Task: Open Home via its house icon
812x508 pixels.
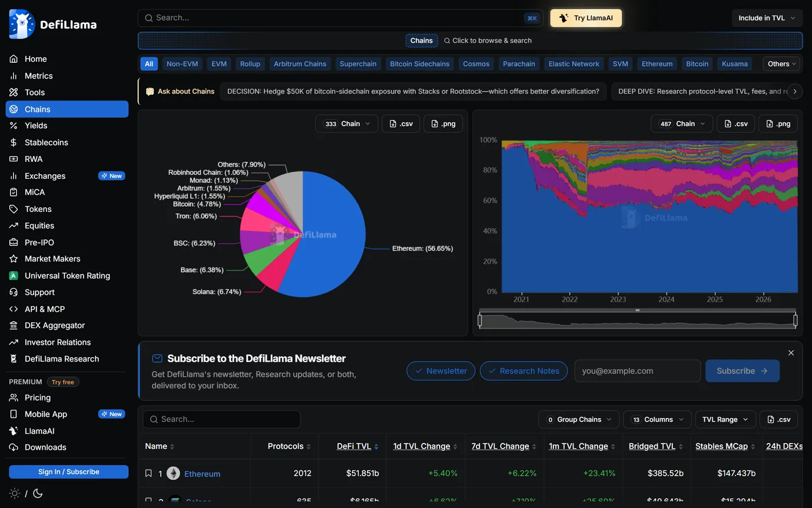Action: [x=13, y=59]
